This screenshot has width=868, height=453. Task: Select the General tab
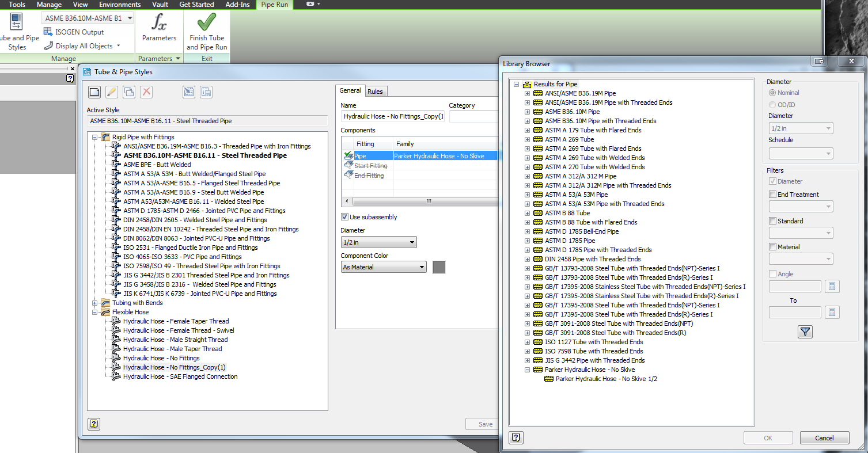tap(350, 90)
